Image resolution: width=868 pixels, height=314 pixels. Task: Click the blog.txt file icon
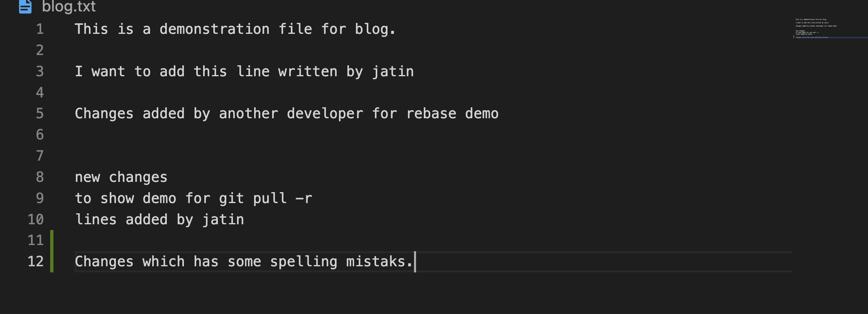25,7
